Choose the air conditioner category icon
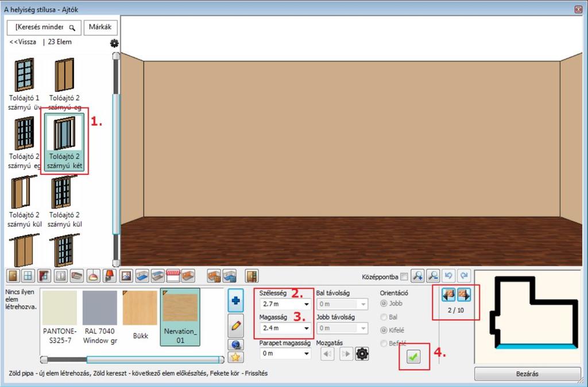The width and height of the screenshot is (588, 387). [77, 276]
